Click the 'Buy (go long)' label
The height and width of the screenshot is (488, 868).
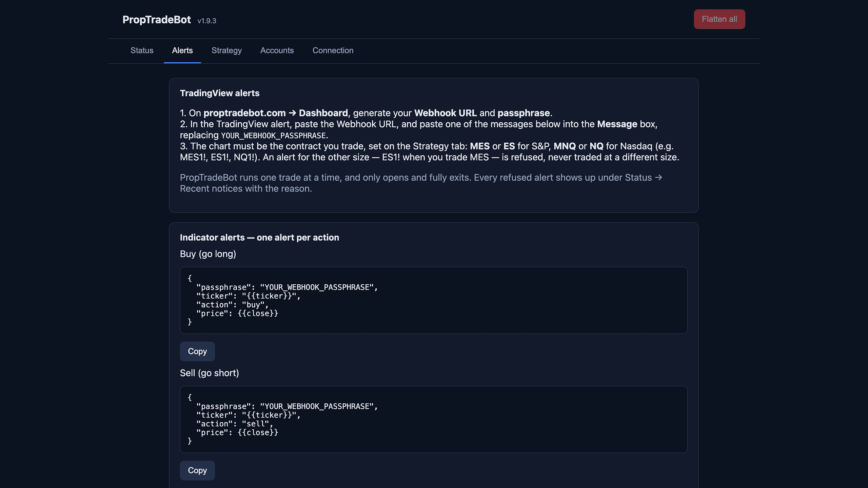point(208,254)
